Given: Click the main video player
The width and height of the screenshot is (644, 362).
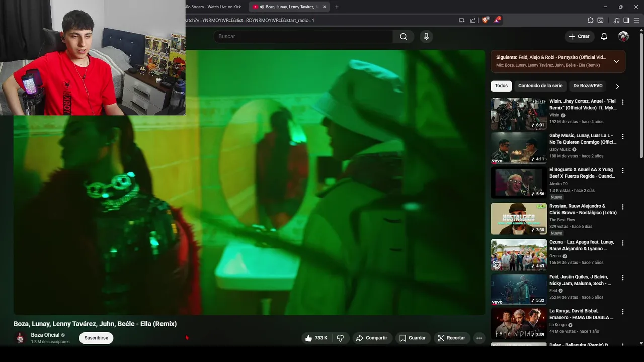Looking at the screenshot, I should (249, 182).
